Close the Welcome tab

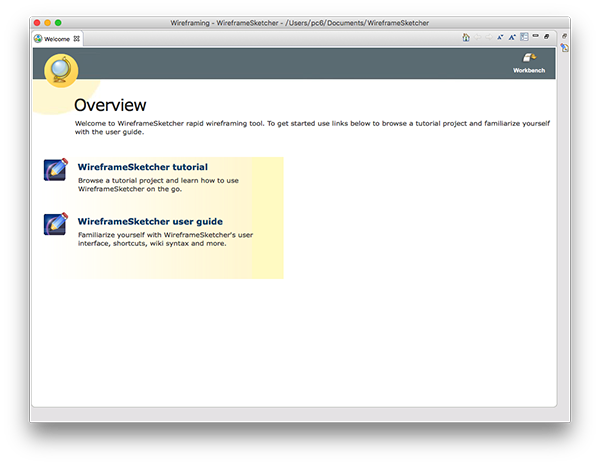pyautogui.click(x=77, y=39)
